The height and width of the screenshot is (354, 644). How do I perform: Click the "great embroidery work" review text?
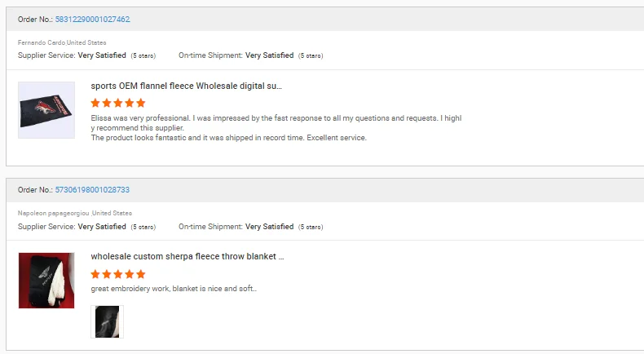click(174, 288)
